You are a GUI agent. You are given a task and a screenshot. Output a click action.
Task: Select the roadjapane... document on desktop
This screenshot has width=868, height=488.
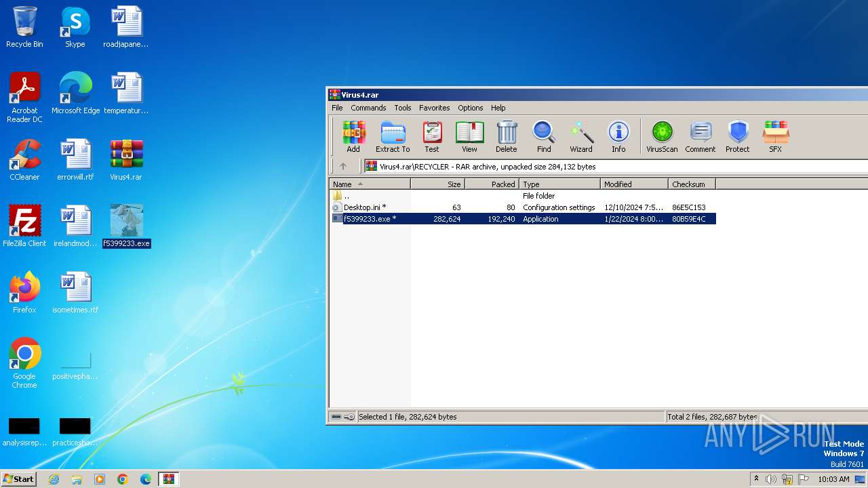[x=126, y=27]
